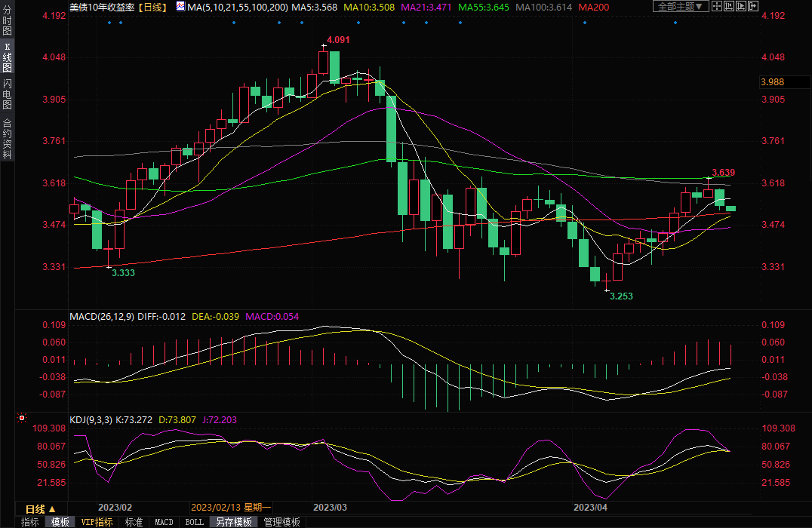Toggle the BOLL indicator template
The image size is (812, 528).
point(194,522)
